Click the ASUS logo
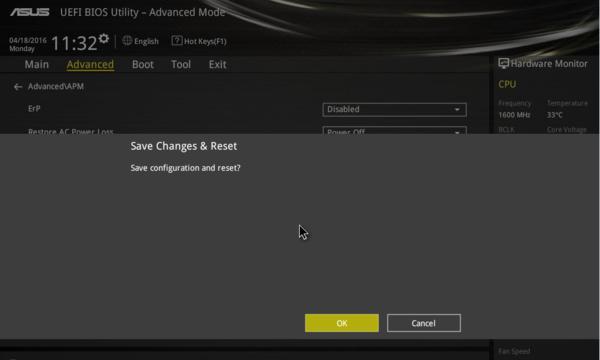This screenshot has width=600, height=360. (30, 12)
